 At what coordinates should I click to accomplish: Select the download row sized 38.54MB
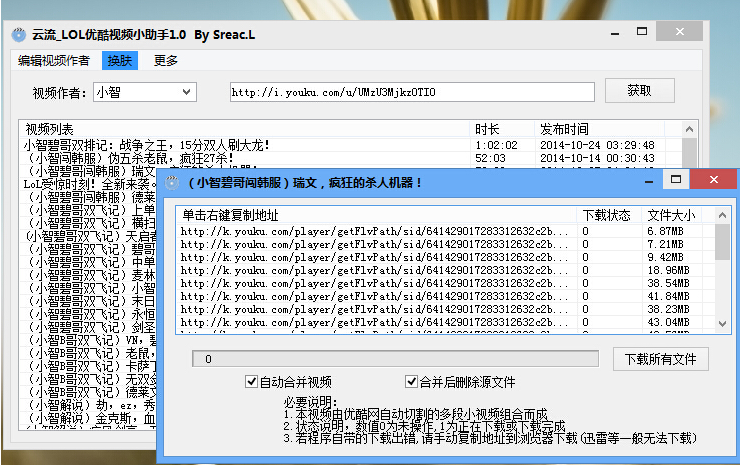point(446,283)
